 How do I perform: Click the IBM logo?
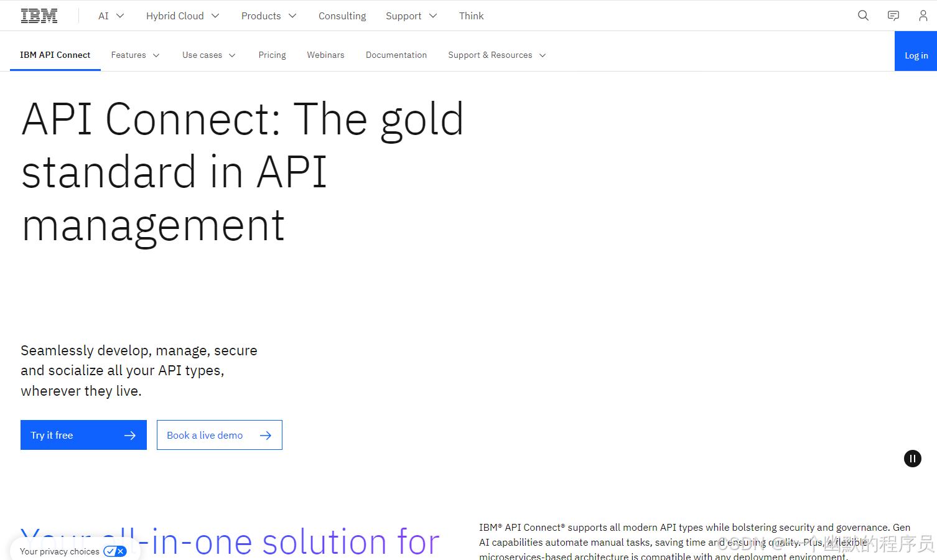[x=39, y=16]
